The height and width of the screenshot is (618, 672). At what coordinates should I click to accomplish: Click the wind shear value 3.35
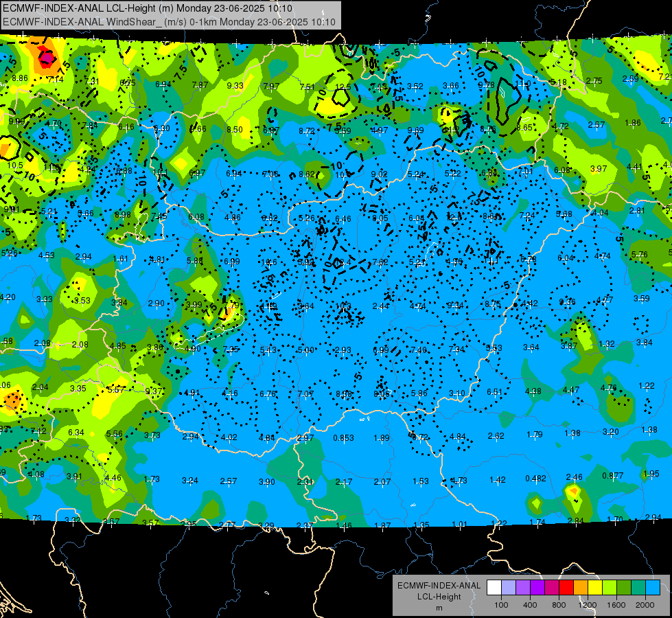pos(78,389)
